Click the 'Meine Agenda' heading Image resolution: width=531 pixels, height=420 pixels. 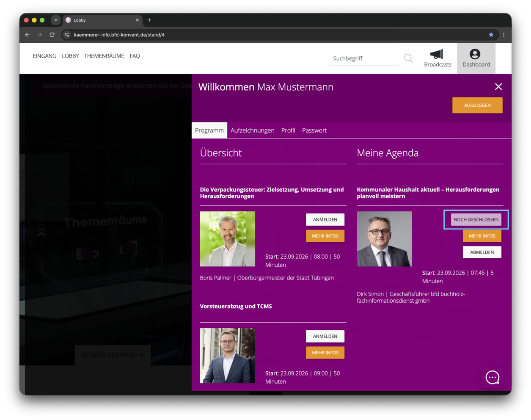(x=388, y=153)
